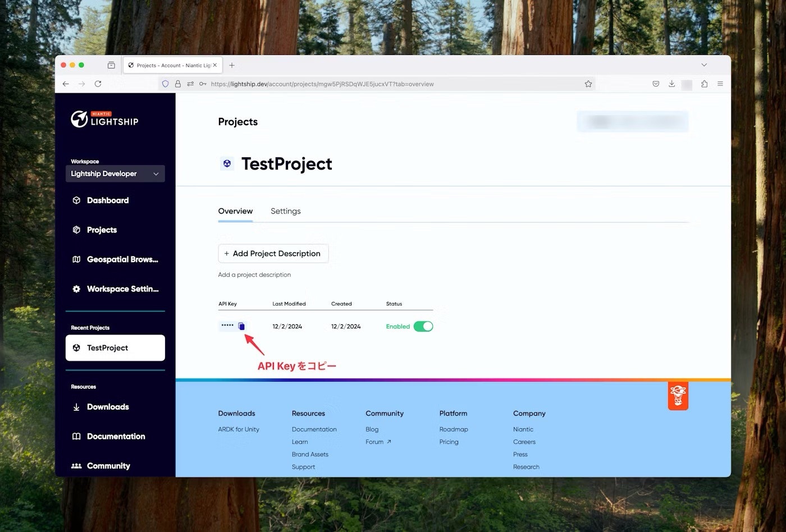Open Workspace Settings in the sidebar

coord(115,289)
